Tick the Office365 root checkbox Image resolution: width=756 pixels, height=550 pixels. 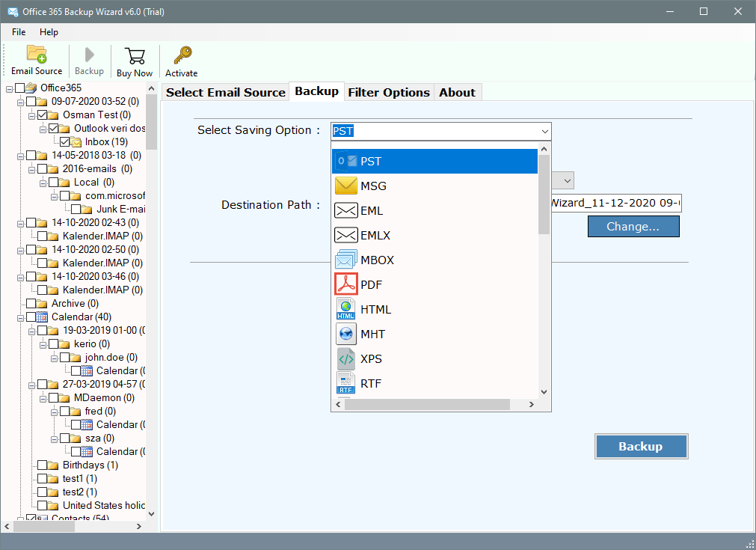point(19,88)
